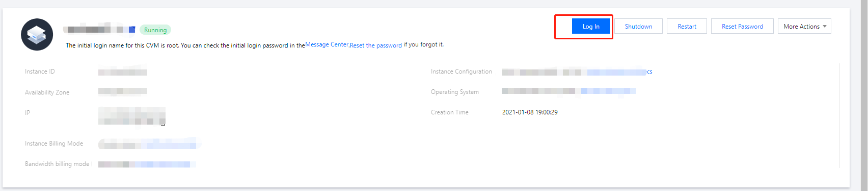Screen dimensions: 868x191
Task: Click the Creation Time value 2021-01-08 19:00:29
Action: pyautogui.click(x=530, y=112)
